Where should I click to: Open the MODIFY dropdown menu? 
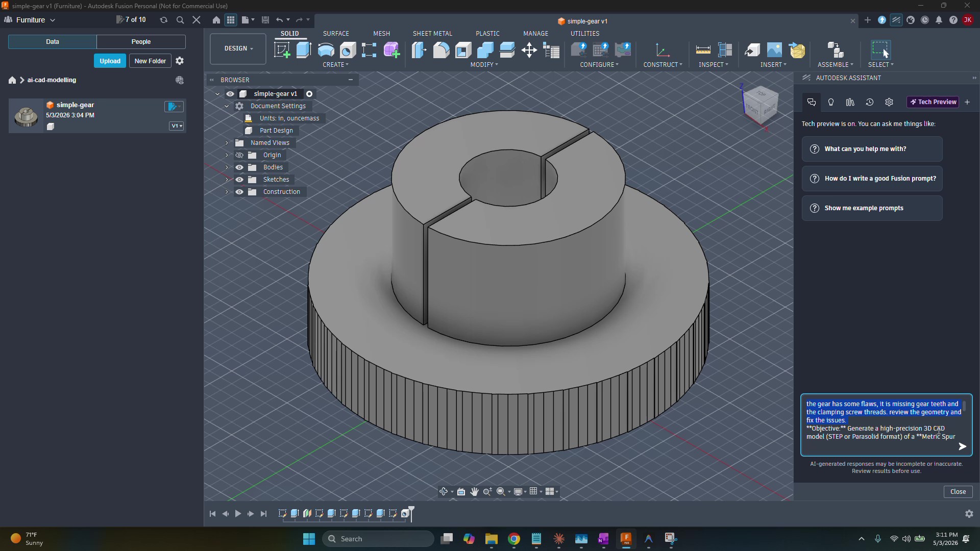pos(484,65)
